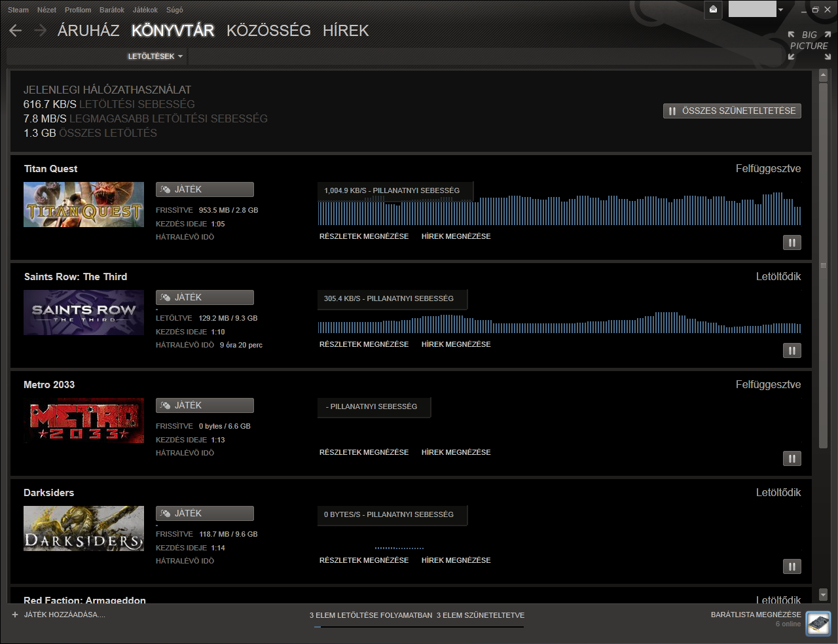The width and height of the screenshot is (838, 644).
Task: View Darksiders news via HÍREK MEGNÉZÉSE
Action: pyautogui.click(x=456, y=560)
